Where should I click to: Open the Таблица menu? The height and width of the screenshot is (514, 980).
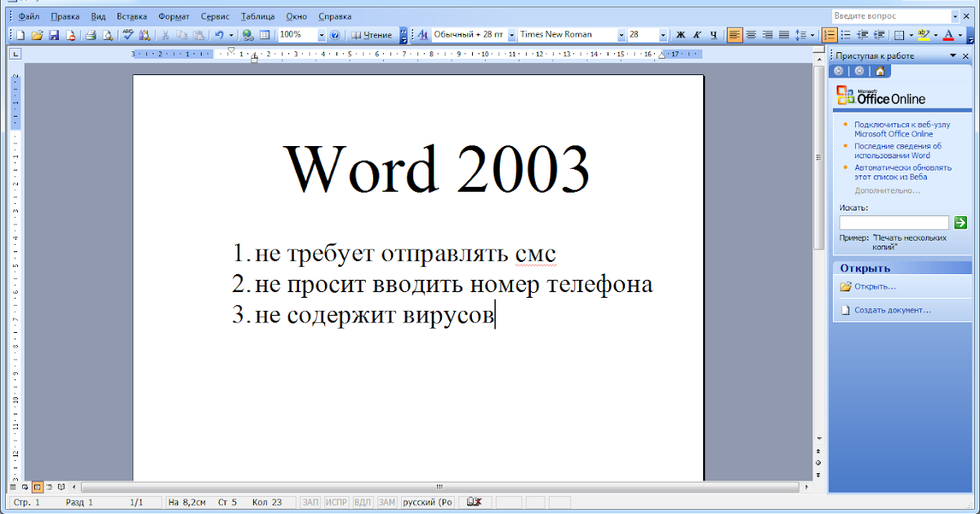pyautogui.click(x=259, y=16)
